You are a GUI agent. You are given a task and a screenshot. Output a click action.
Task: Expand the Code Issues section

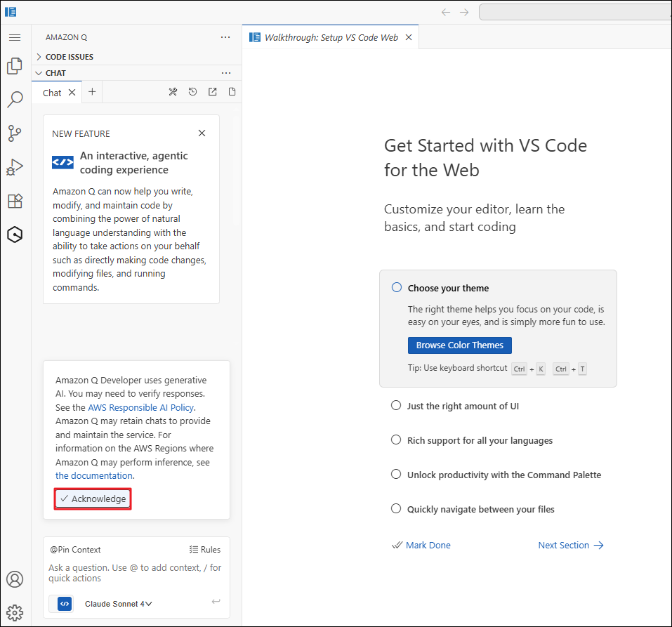pyautogui.click(x=69, y=57)
